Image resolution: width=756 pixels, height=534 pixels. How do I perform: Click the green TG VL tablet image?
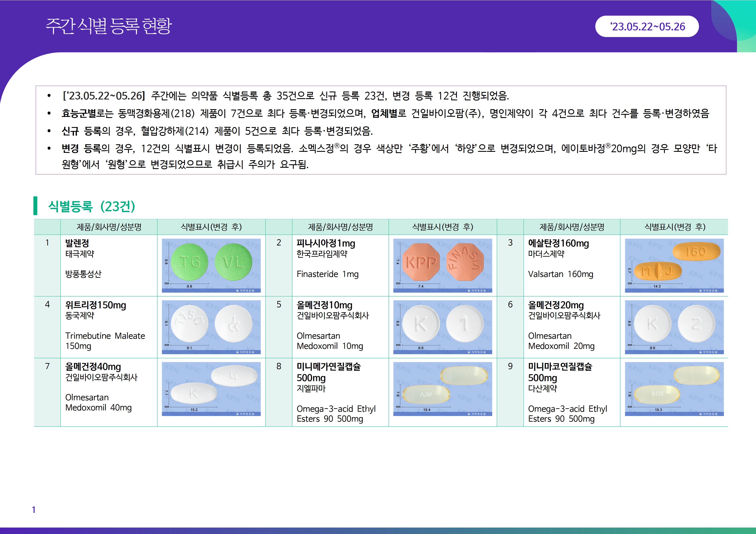(211, 265)
